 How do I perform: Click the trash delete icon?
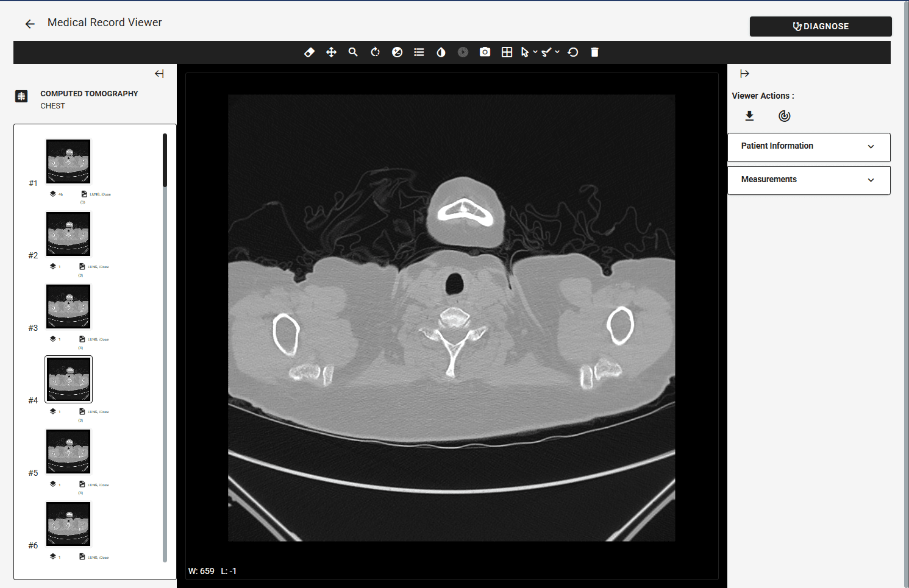coord(594,52)
